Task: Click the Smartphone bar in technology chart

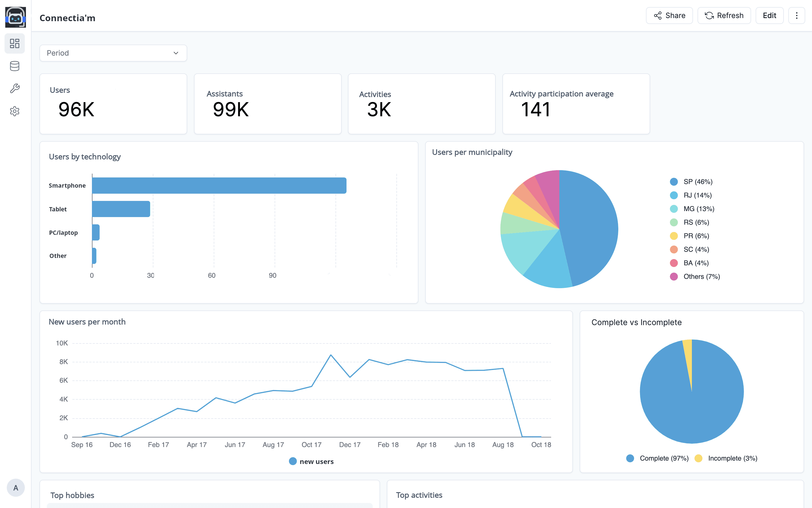Action: click(219, 185)
